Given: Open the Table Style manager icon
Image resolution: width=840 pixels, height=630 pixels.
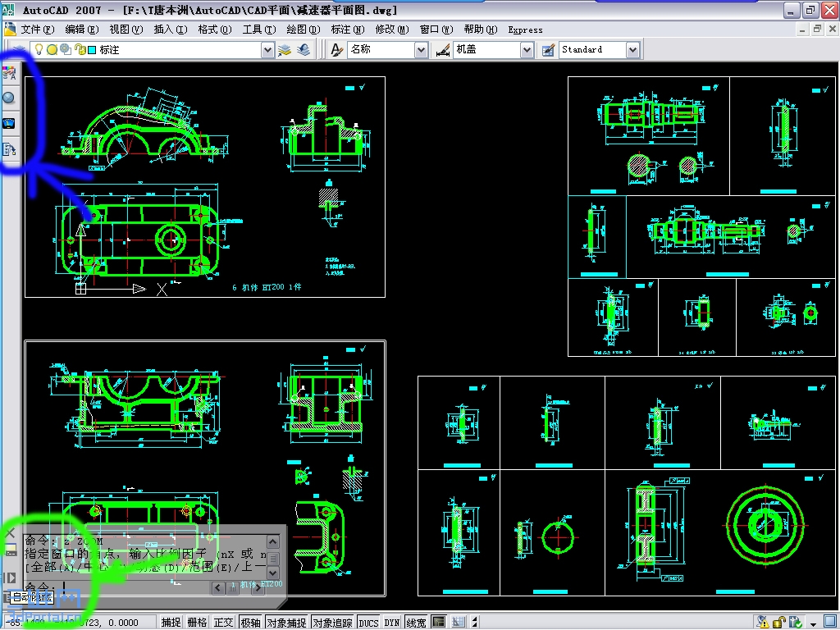Looking at the screenshot, I should (548, 49).
